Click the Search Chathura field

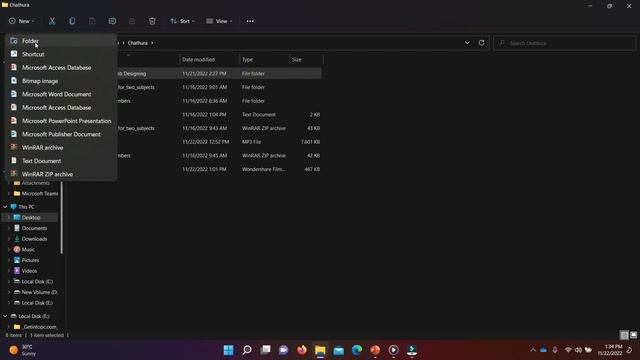(564, 43)
